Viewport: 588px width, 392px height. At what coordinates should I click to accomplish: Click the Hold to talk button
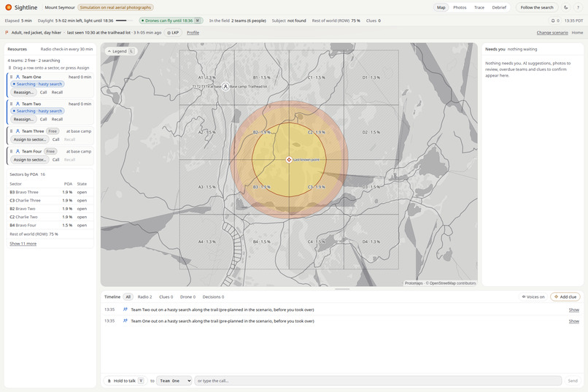coord(125,381)
